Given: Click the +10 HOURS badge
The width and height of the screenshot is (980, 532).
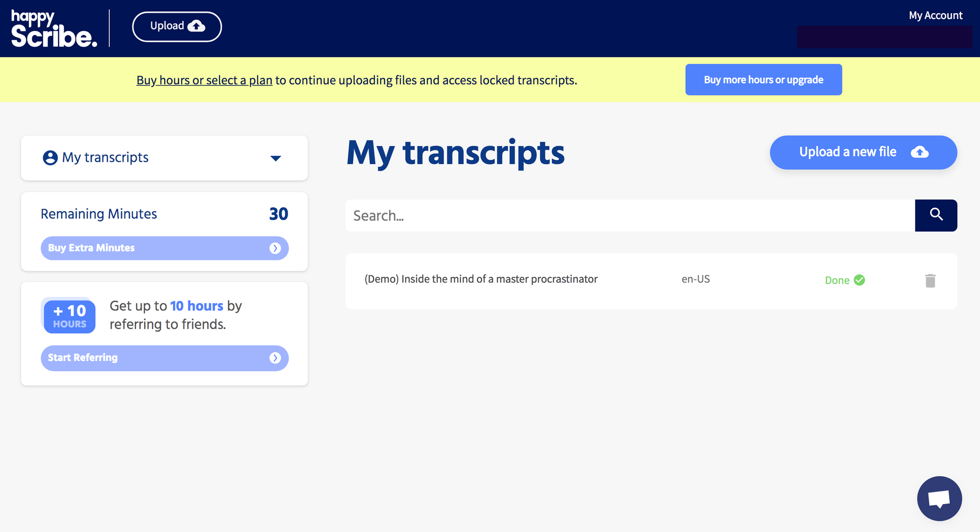Looking at the screenshot, I should coord(69,316).
